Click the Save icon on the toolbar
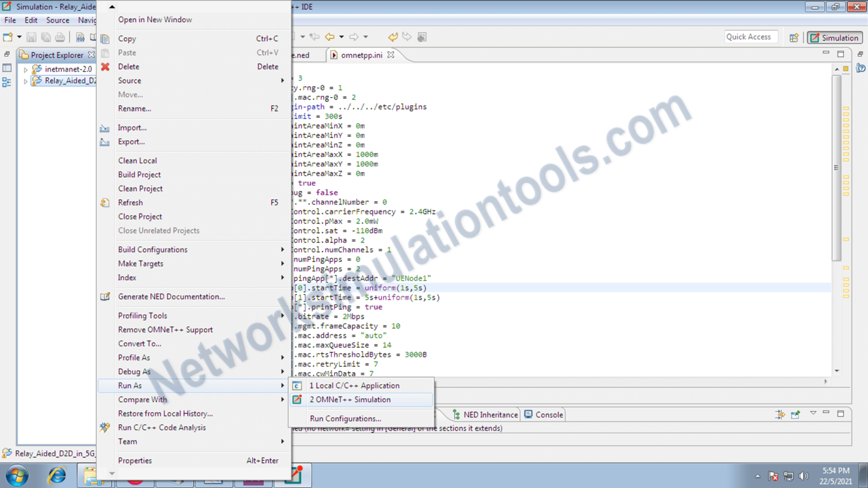868x488 pixels. pos(31,36)
